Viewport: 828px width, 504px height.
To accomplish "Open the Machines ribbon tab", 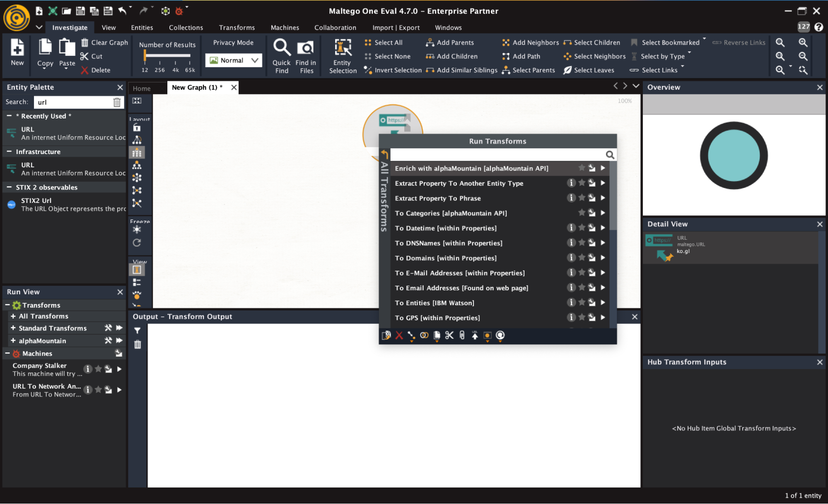I will click(285, 27).
